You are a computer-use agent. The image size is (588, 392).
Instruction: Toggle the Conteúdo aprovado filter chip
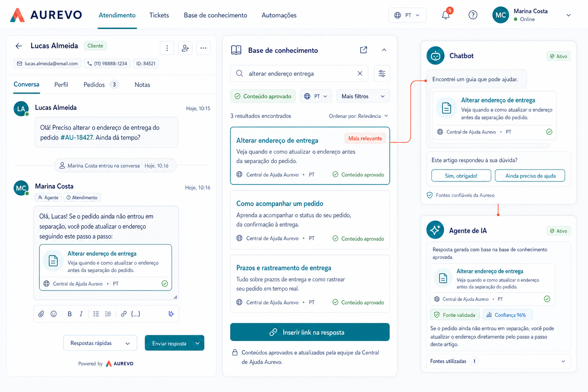click(x=263, y=96)
